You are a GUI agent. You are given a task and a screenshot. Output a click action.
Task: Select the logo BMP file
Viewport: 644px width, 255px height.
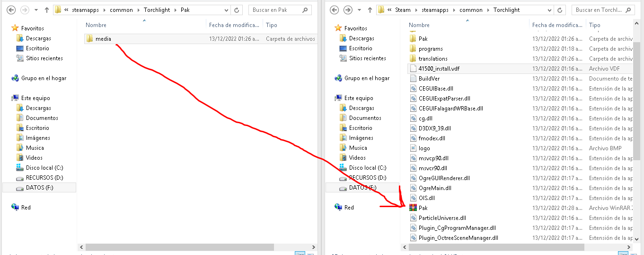point(520,148)
